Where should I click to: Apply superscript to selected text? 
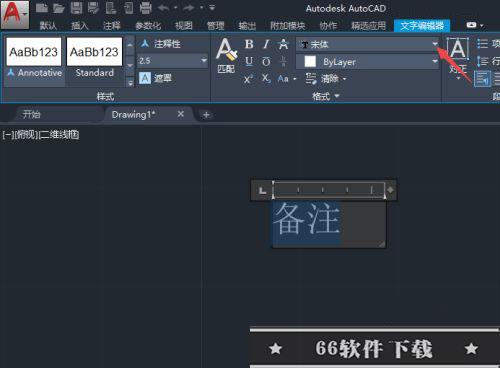click(x=248, y=79)
